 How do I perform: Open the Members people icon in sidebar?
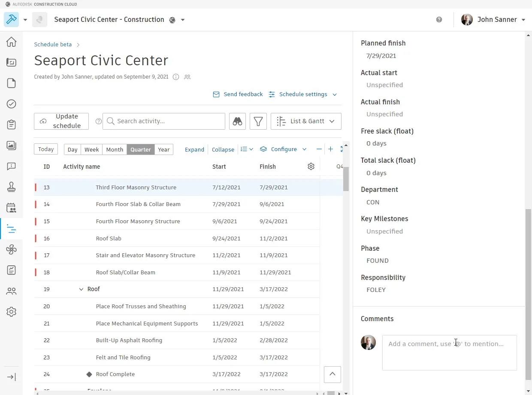tap(11, 291)
